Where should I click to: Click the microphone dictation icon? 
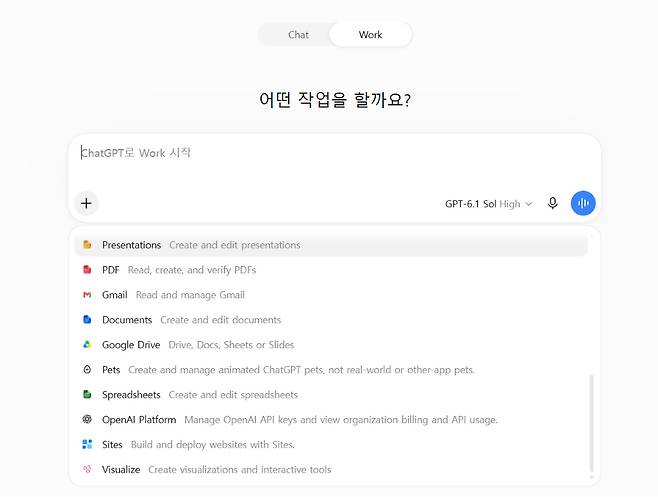(x=553, y=203)
